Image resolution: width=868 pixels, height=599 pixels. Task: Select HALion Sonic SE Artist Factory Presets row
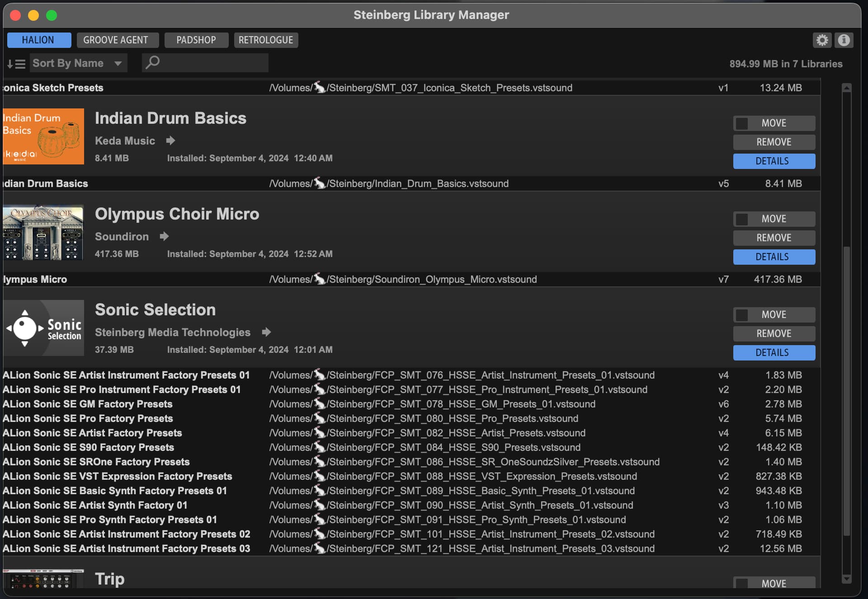411,433
